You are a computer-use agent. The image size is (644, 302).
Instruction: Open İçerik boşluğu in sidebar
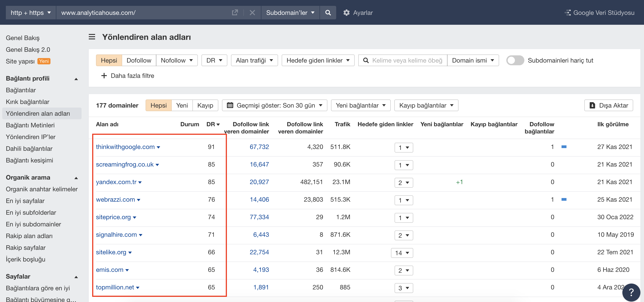pyautogui.click(x=25, y=259)
